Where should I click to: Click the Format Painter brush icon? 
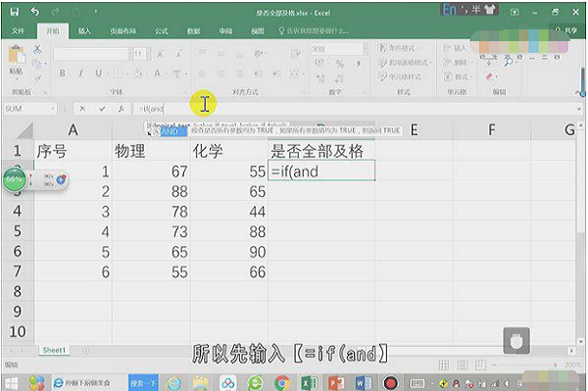37,78
